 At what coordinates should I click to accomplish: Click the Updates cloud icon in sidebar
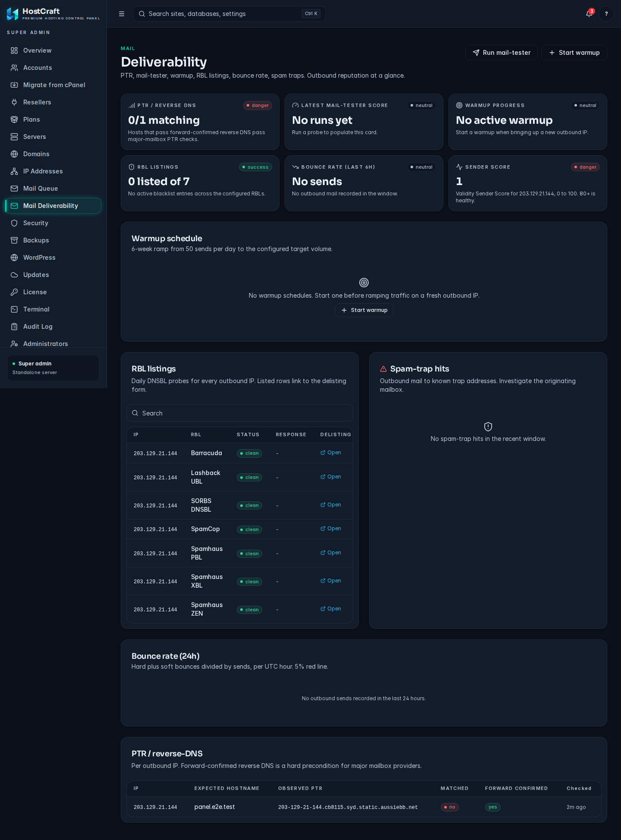pyautogui.click(x=14, y=275)
